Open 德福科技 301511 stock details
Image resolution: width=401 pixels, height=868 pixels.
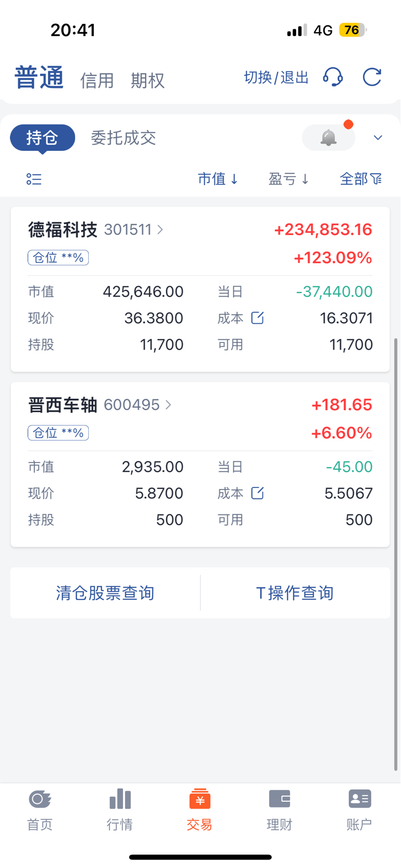(x=96, y=229)
